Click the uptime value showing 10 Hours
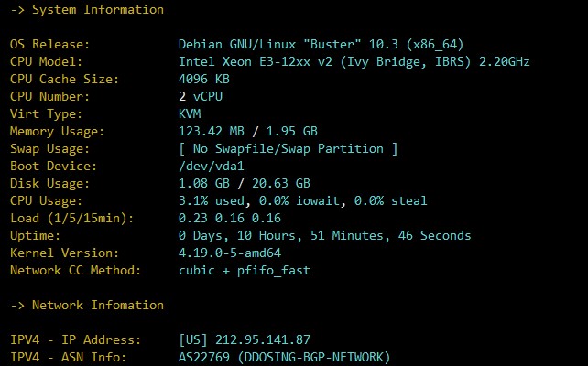The image size is (588, 366). pos(325,236)
